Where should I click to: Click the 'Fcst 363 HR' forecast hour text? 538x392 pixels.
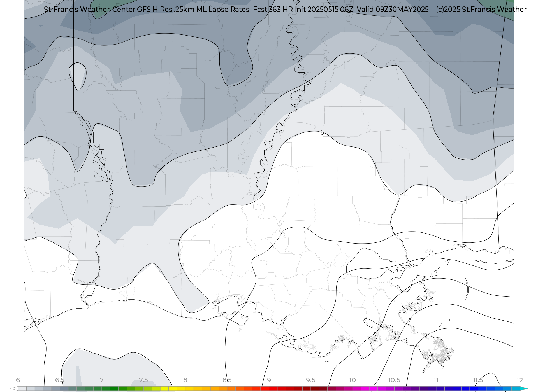(x=273, y=10)
